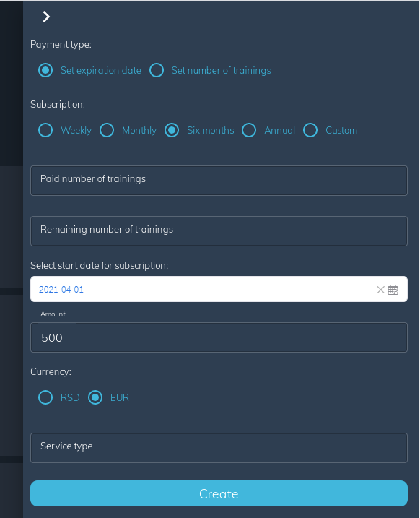Image resolution: width=420 pixels, height=518 pixels.
Task: Click the Create button
Action: [x=219, y=493]
